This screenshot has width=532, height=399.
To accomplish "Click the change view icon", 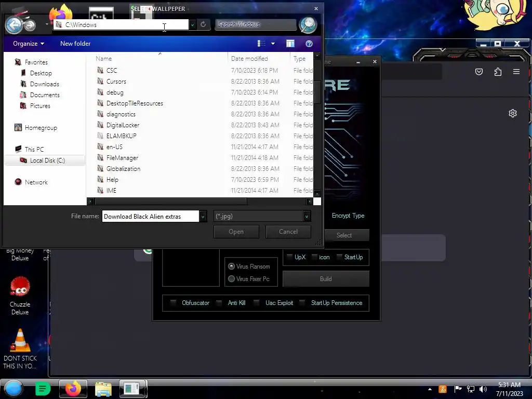I will [262, 44].
